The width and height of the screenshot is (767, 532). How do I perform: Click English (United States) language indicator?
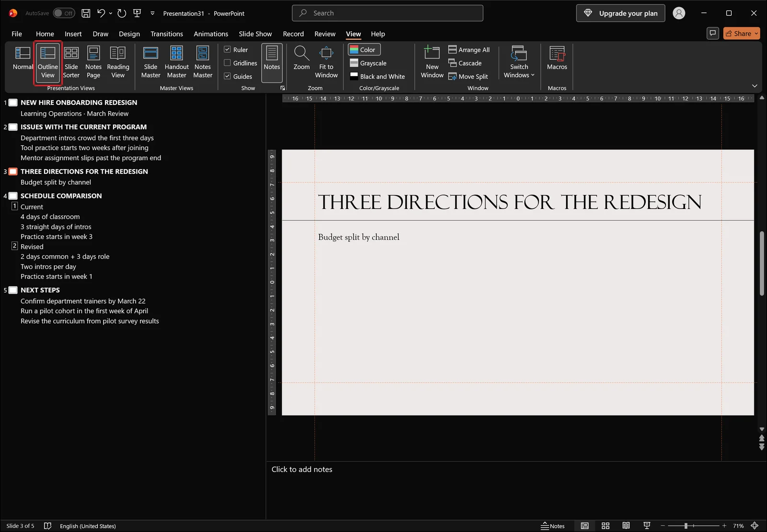click(x=88, y=526)
